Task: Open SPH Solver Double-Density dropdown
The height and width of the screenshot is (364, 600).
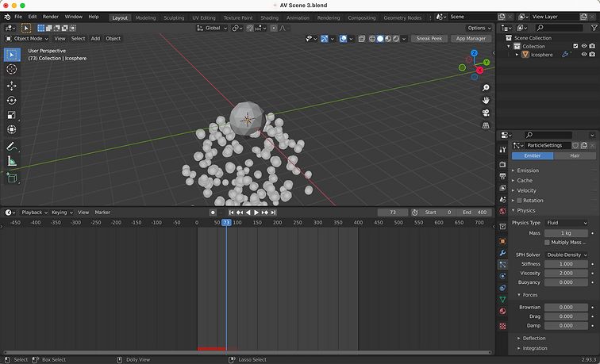Action: tap(567, 255)
